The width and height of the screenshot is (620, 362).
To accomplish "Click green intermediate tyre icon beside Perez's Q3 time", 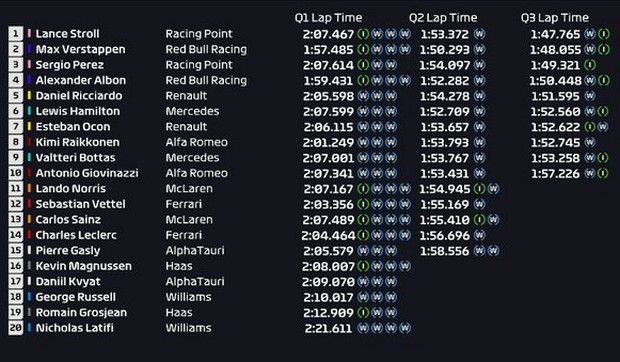I will point(590,65).
